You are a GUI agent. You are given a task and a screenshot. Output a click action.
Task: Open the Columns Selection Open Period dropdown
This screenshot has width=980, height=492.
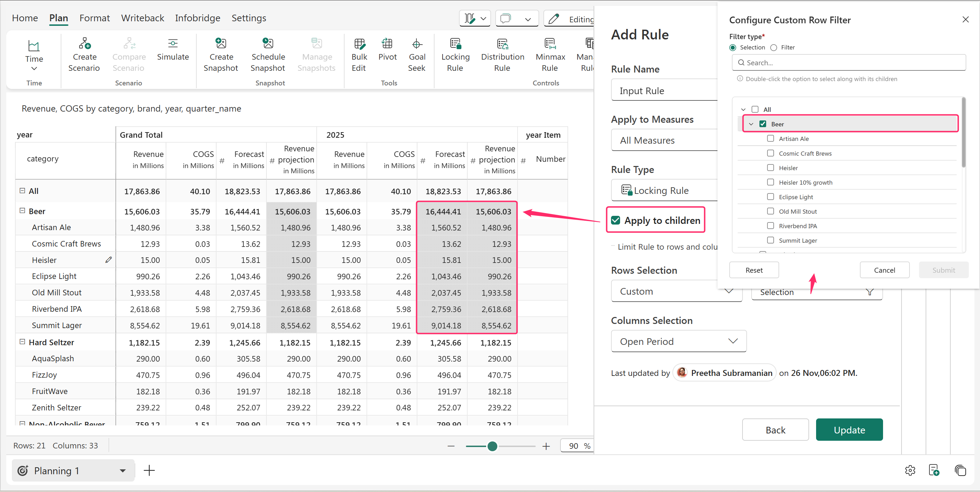(x=678, y=341)
